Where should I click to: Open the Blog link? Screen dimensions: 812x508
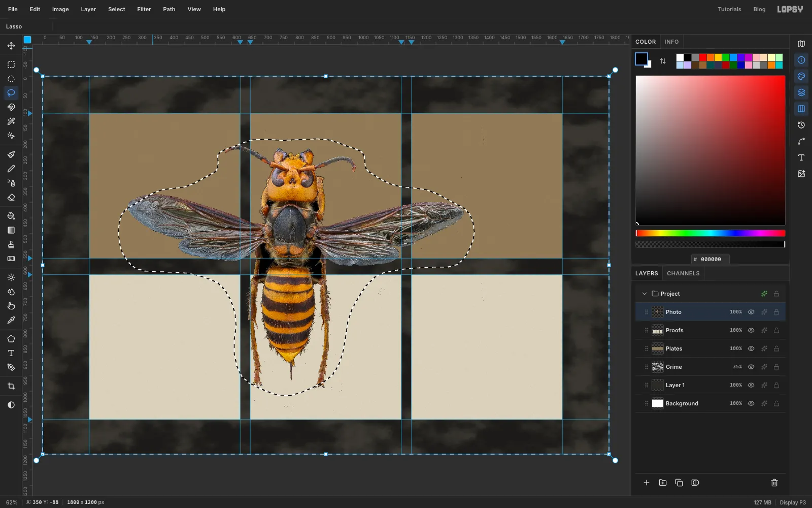tap(759, 9)
